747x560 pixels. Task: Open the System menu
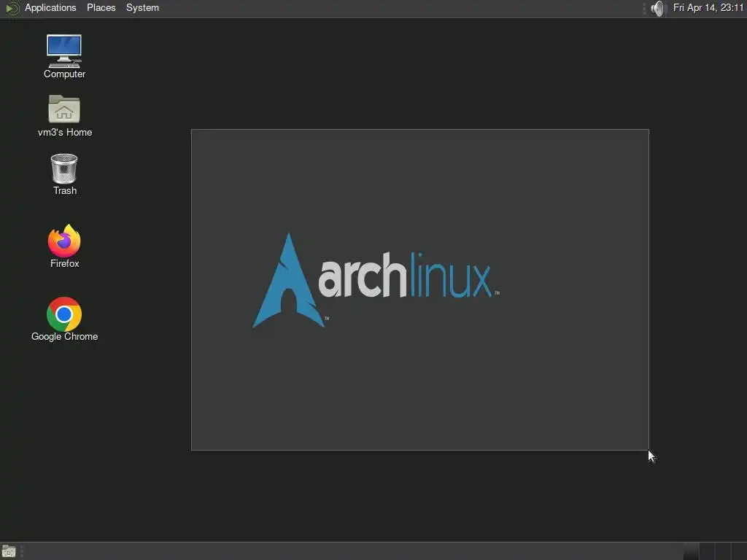[142, 8]
